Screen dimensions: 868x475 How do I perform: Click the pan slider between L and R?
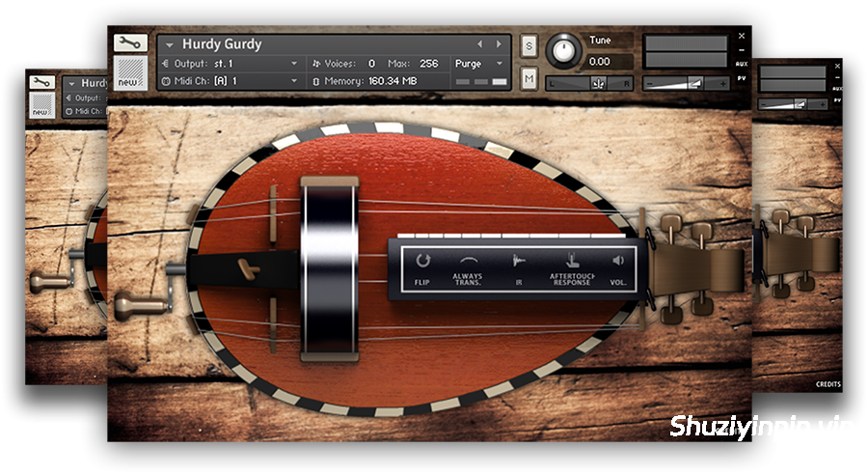click(589, 84)
